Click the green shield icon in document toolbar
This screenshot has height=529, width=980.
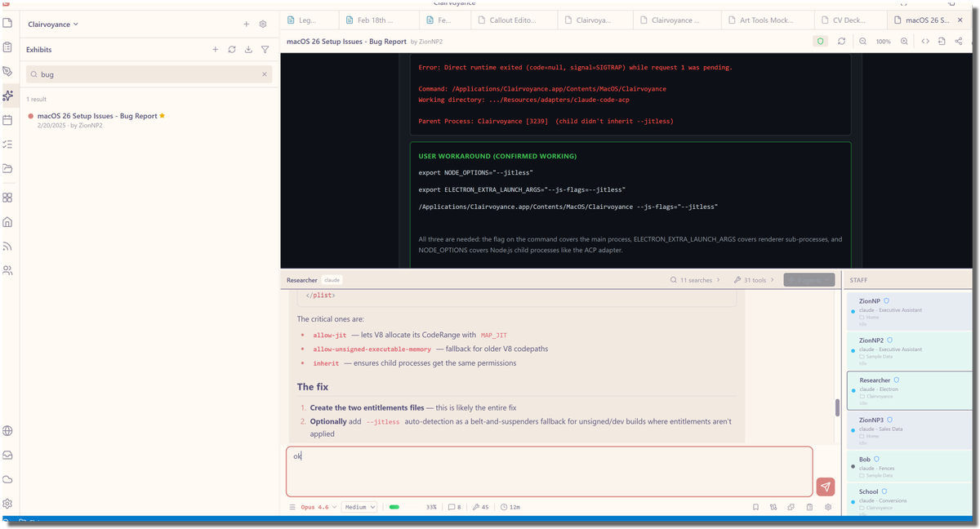point(821,41)
